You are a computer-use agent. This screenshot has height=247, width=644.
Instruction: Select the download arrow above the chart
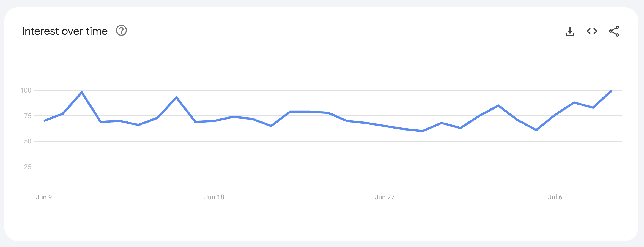(x=570, y=31)
